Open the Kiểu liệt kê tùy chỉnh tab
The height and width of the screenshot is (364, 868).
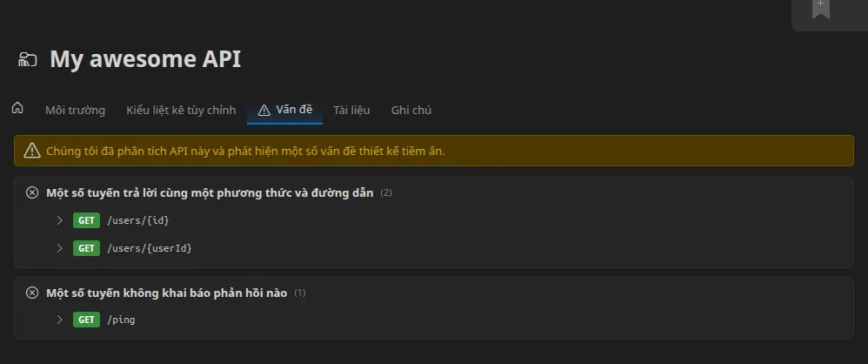[x=181, y=111]
